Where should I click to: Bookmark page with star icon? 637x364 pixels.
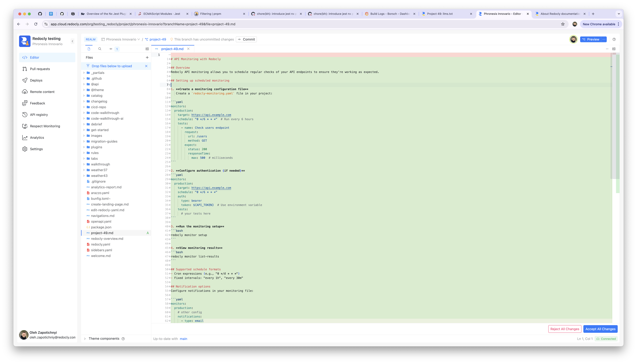pyautogui.click(x=563, y=24)
